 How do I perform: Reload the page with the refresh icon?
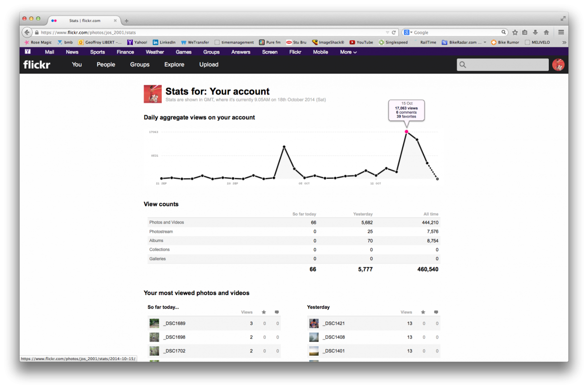pyautogui.click(x=393, y=32)
